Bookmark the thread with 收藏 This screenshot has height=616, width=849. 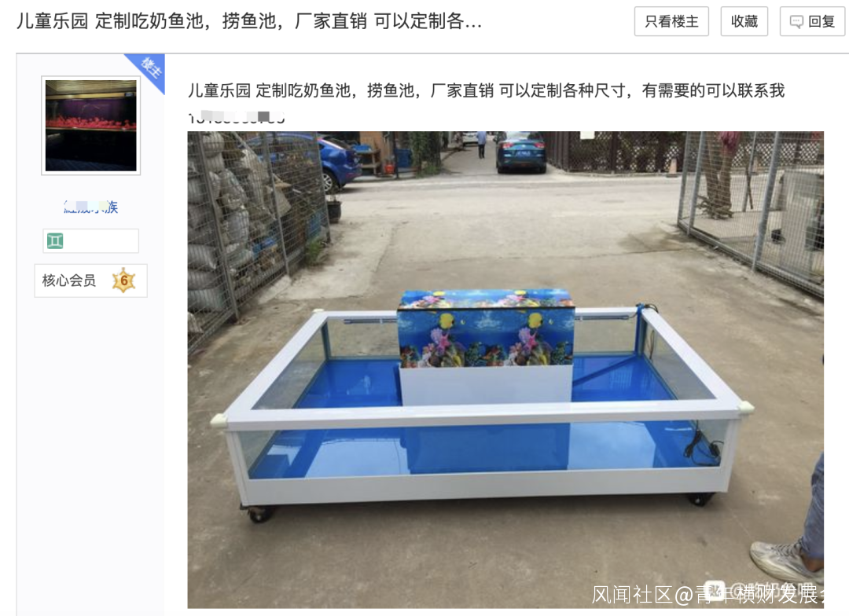click(744, 22)
